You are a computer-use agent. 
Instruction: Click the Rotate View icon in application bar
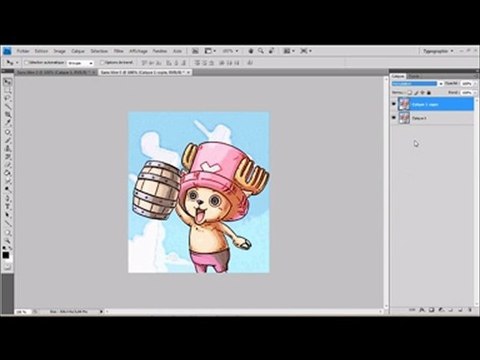(x=271, y=51)
